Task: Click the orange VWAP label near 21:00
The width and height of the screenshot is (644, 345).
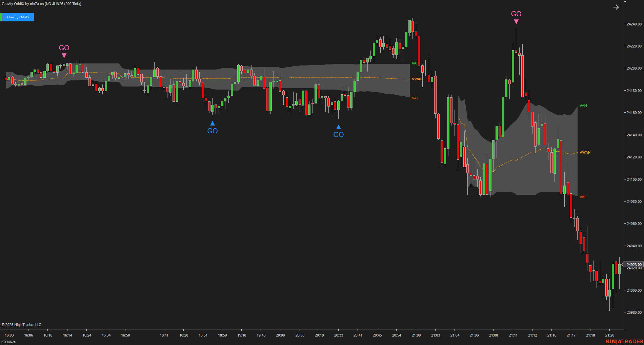Action: tap(417, 79)
